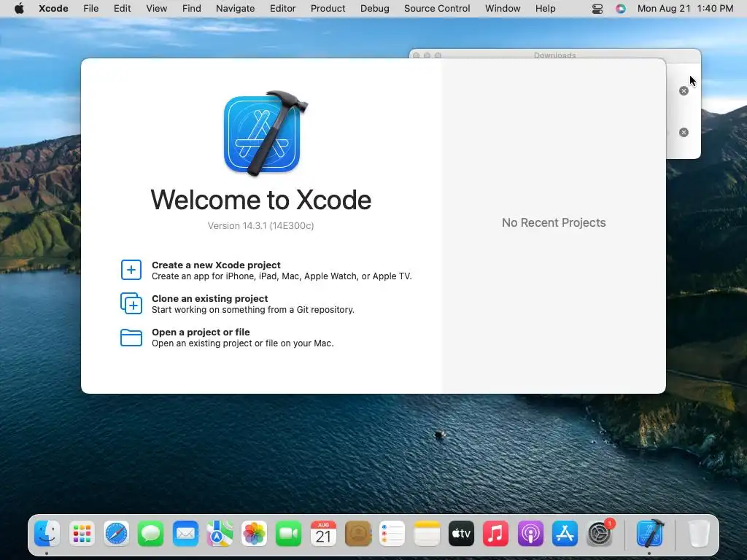Screen dimensions: 747x560
Task: Click the Create a new Xcode project plus icon
Action: click(x=131, y=270)
